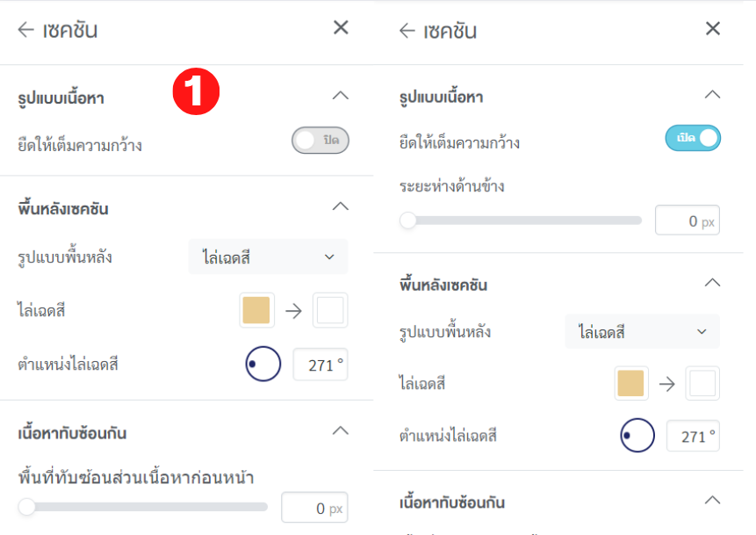
Task: Click the arrow between right panel gradient swatches
Action: pyautogui.click(x=667, y=384)
